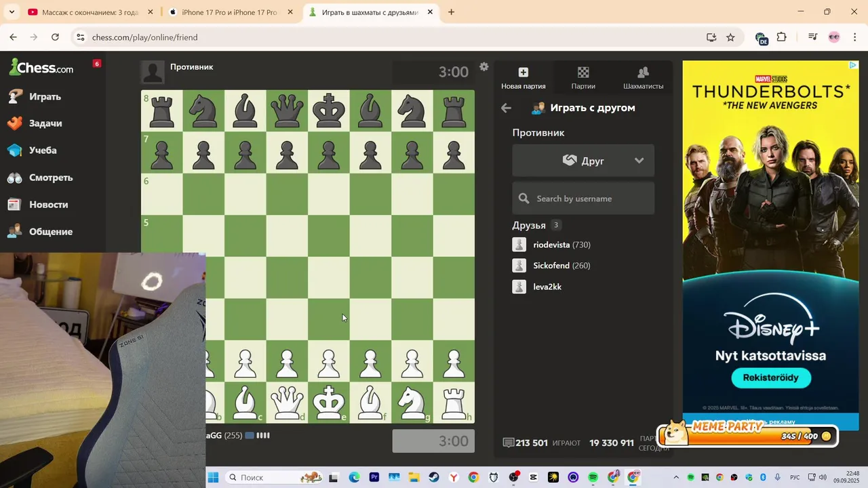The height and width of the screenshot is (488, 868).
Task: Open a new browser tab
Action: point(452,12)
